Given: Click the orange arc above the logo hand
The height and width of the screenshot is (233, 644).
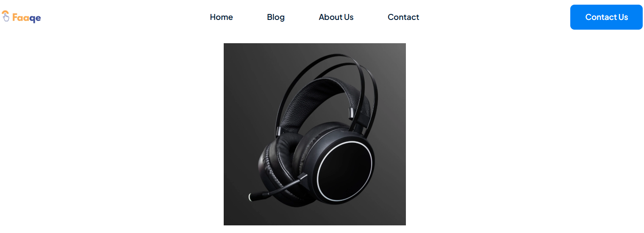Looking at the screenshot, I should coord(5,12).
